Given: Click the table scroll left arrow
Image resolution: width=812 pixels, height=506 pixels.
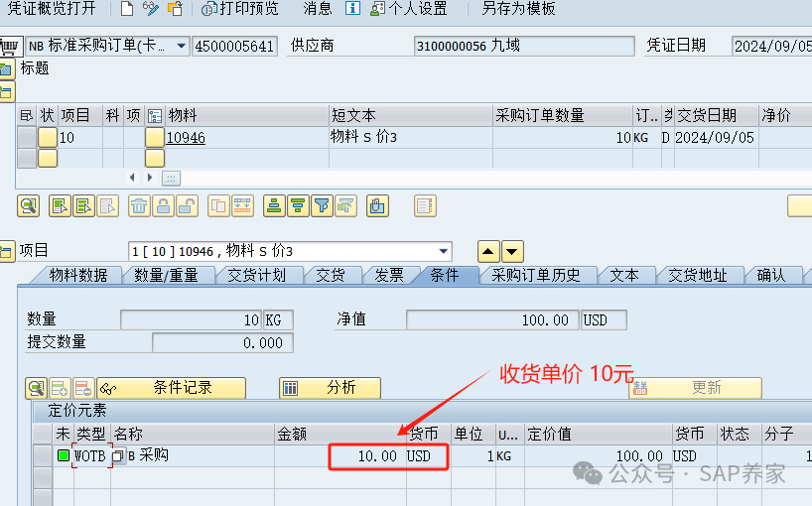Looking at the screenshot, I should tap(132, 178).
